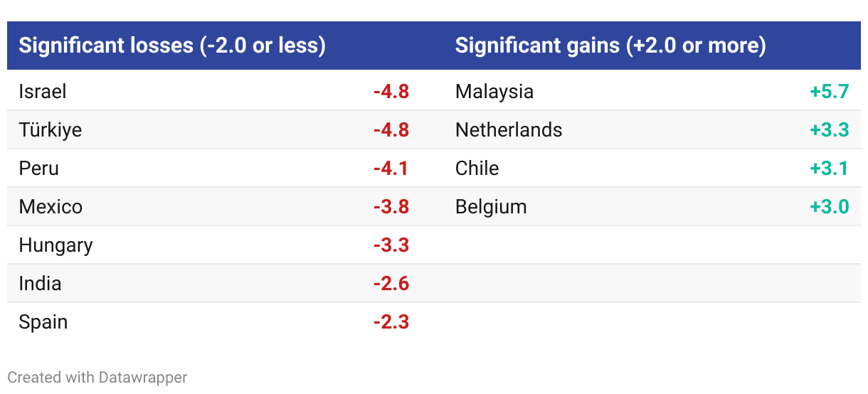Click the India country cell

[x=40, y=283]
